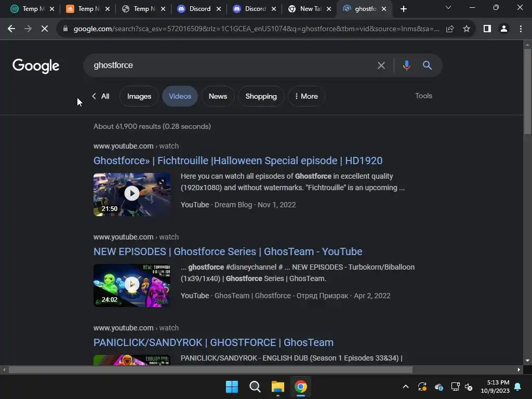532x399 pixels.
Task: Switch to the orange-icon Temp tab
Action: (x=88, y=9)
